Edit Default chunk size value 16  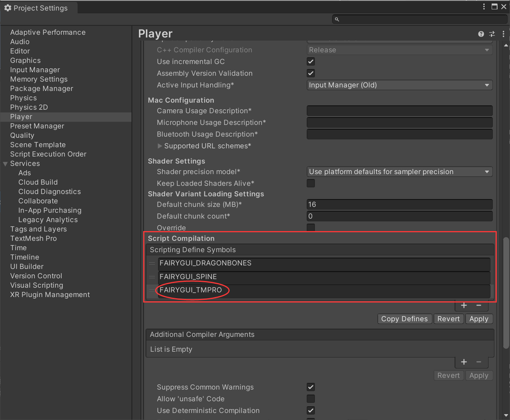click(x=400, y=205)
